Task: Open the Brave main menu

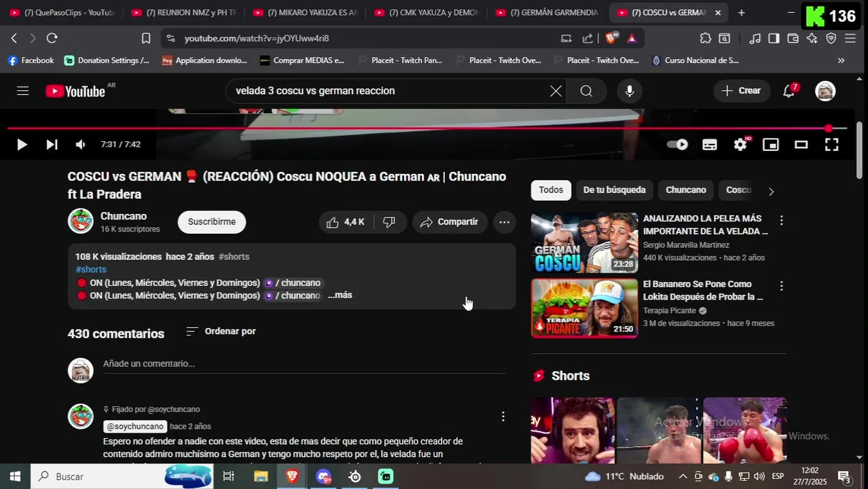Action: point(850,38)
